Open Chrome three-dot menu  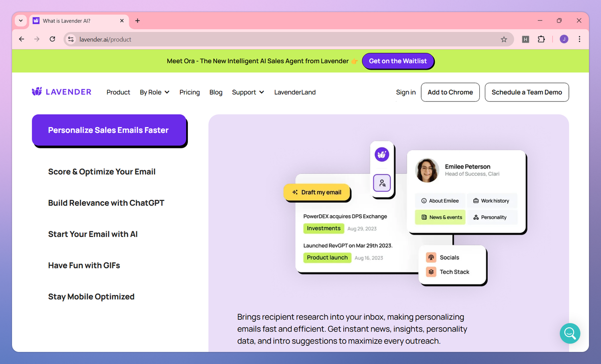tap(579, 39)
